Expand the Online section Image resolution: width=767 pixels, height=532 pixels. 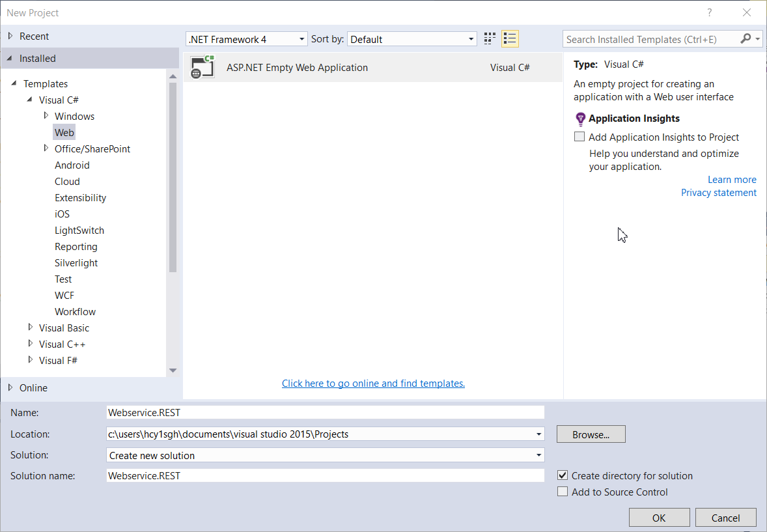(10, 387)
